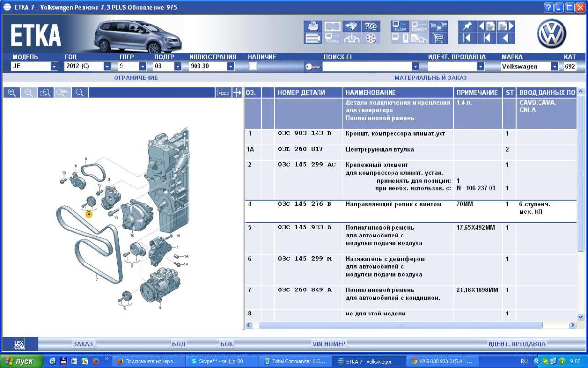
Task: Open the single shopping cart order icon
Action: tap(438, 38)
